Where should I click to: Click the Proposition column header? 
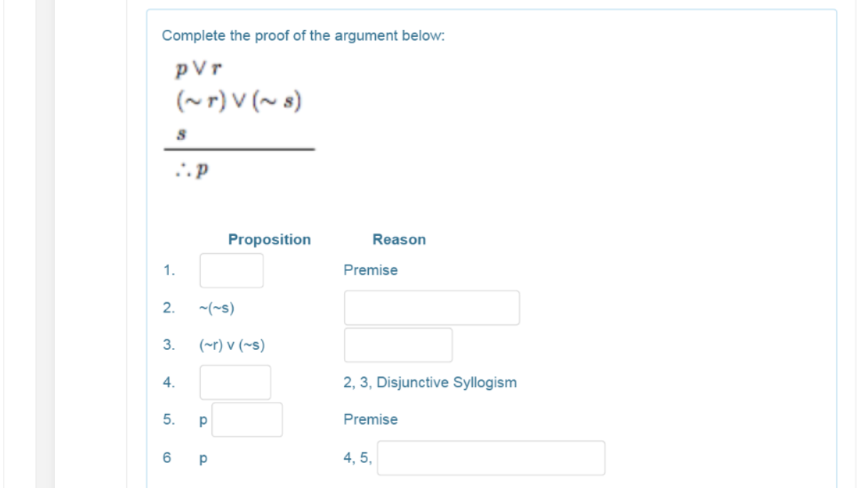269,239
